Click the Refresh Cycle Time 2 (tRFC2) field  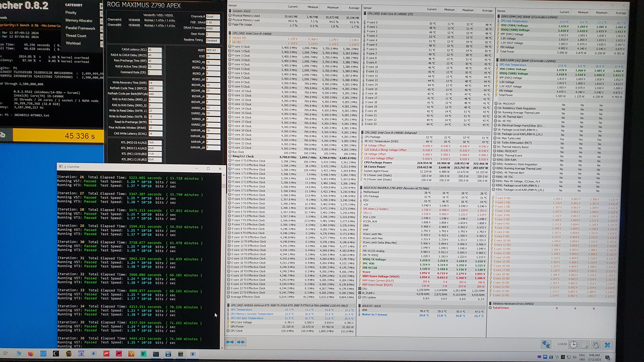[x=155, y=88]
